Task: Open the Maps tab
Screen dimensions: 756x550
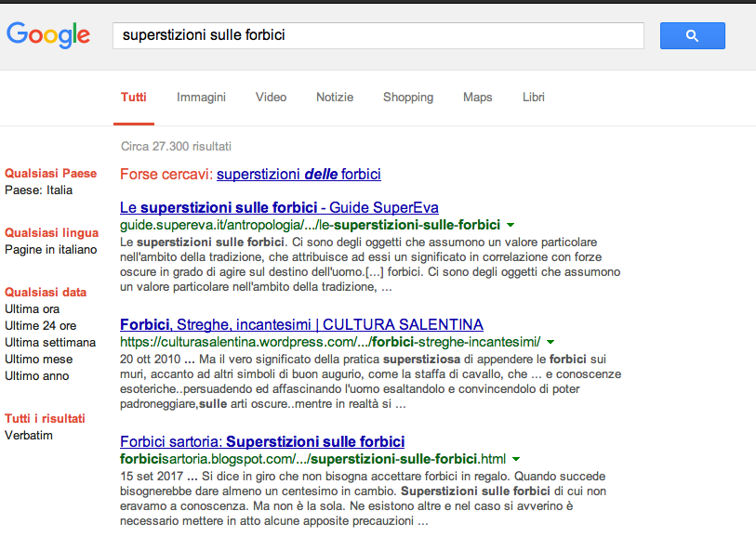Action: click(477, 98)
